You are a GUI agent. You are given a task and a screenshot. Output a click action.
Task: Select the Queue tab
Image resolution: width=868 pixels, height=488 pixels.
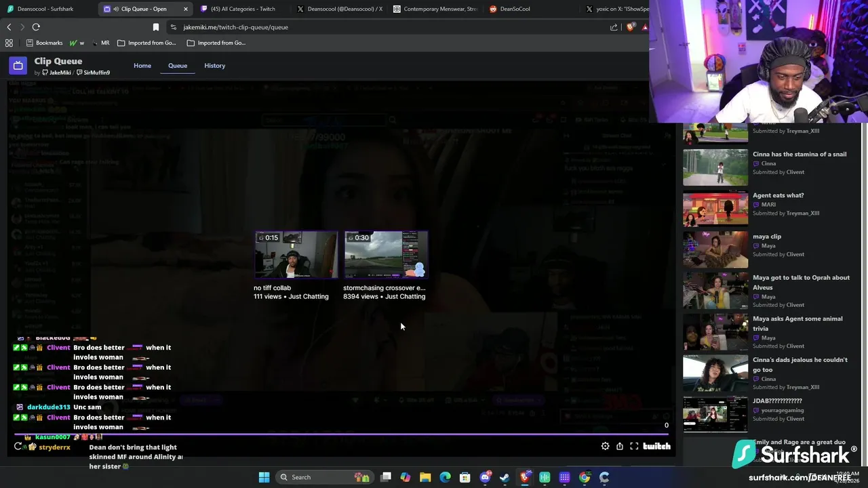178,66
